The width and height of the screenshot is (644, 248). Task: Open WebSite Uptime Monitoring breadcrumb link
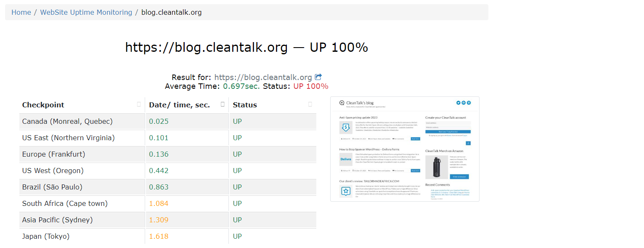coord(86,12)
